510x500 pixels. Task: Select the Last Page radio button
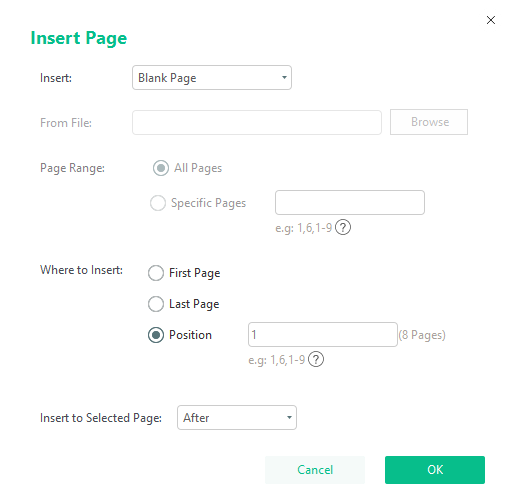[x=156, y=304]
